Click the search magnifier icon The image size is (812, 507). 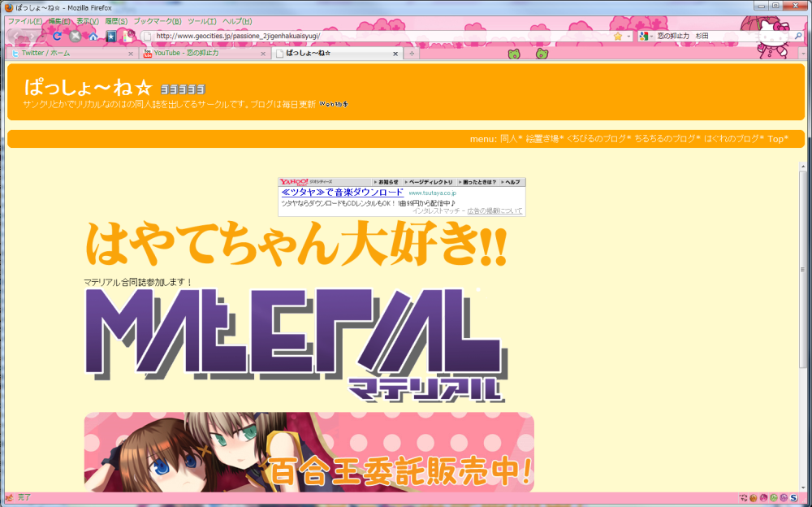coord(798,36)
